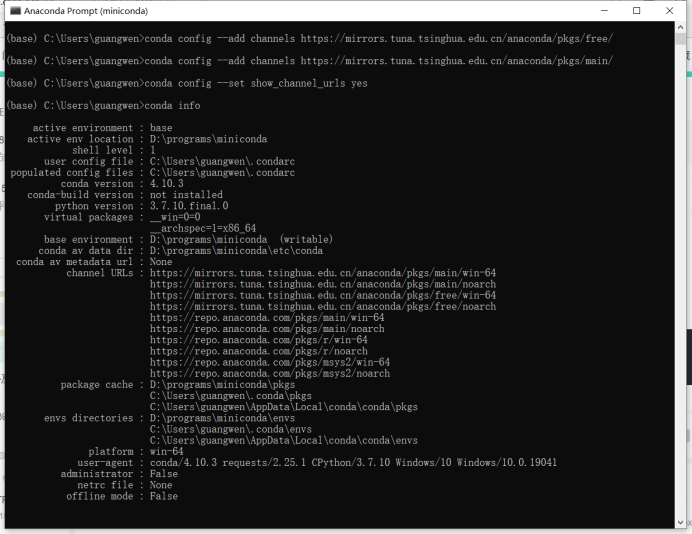Screen dimensions: 692x534
Task: Click AppData\Local\conda\conda\envs path
Action: click(283, 440)
